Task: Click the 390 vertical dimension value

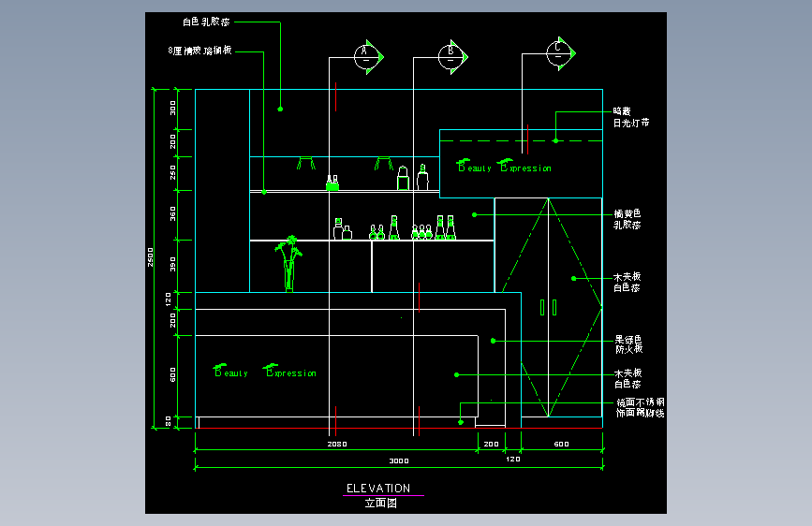Action: (173, 264)
